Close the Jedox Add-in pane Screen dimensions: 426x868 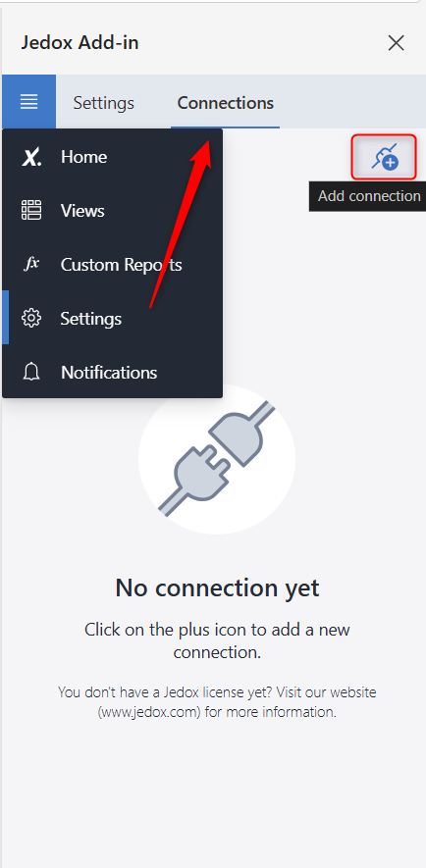397,42
